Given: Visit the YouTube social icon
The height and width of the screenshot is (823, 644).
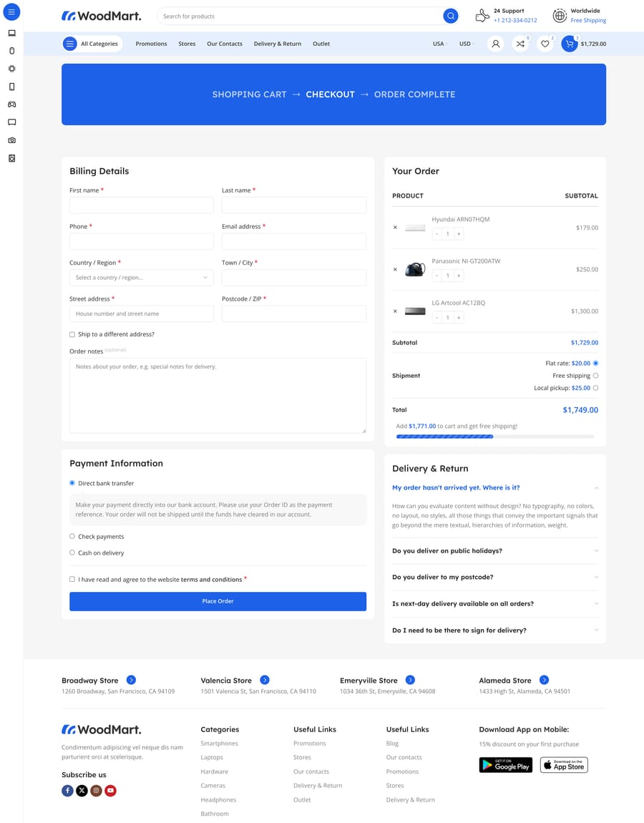Looking at the screenshot, I should point(110,791).
